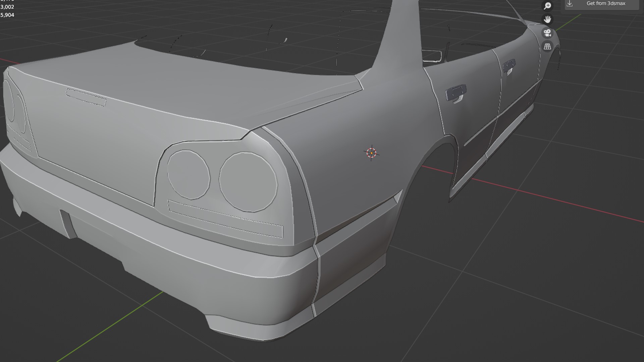644x362 pixels.
Task: Click the second door handle further forward
Action: 509,66
